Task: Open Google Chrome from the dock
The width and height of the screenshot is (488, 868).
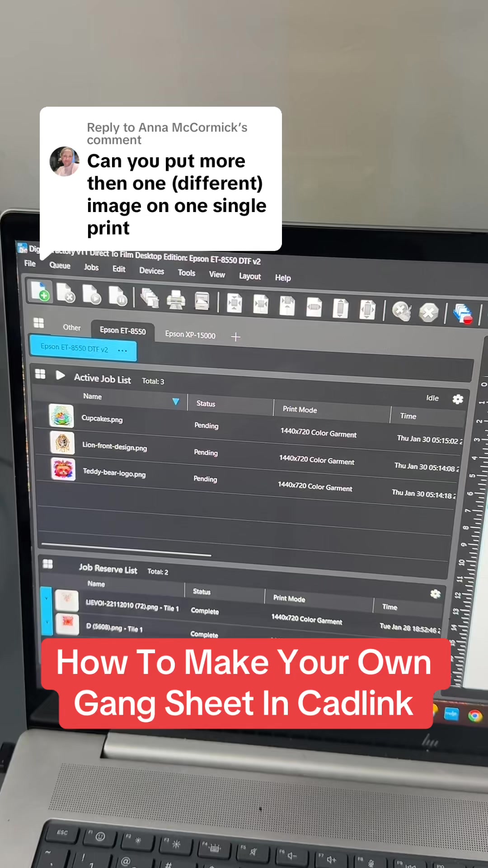Action: [x=475, y=716]
